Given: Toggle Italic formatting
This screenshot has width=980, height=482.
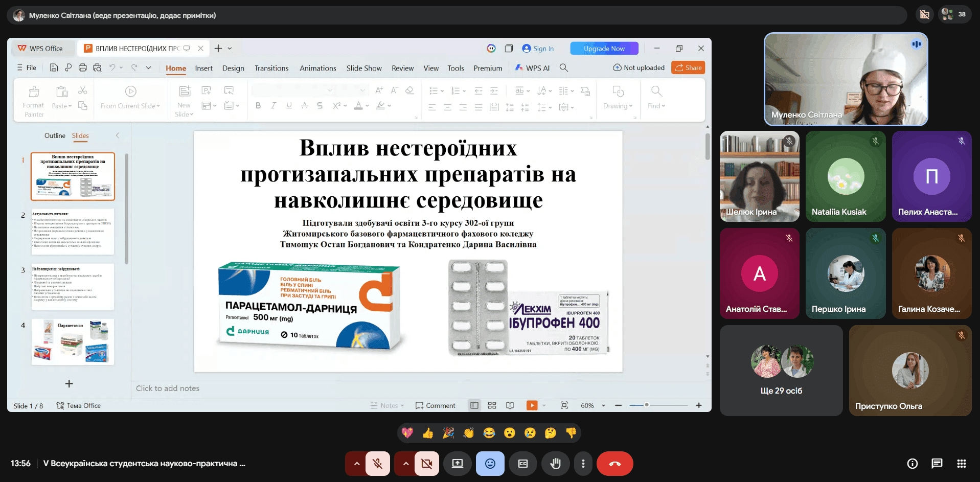Looking at the screenshot, I should click(274, 106).
